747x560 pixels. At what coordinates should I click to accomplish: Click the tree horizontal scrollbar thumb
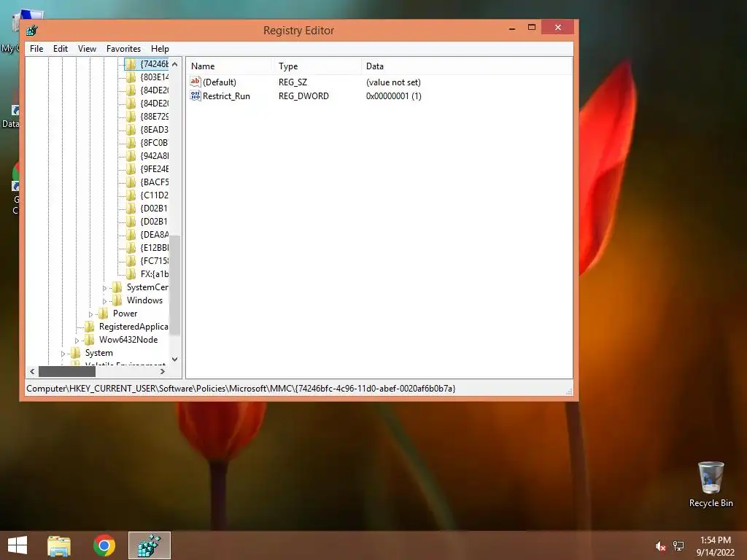tap(66, 371)
